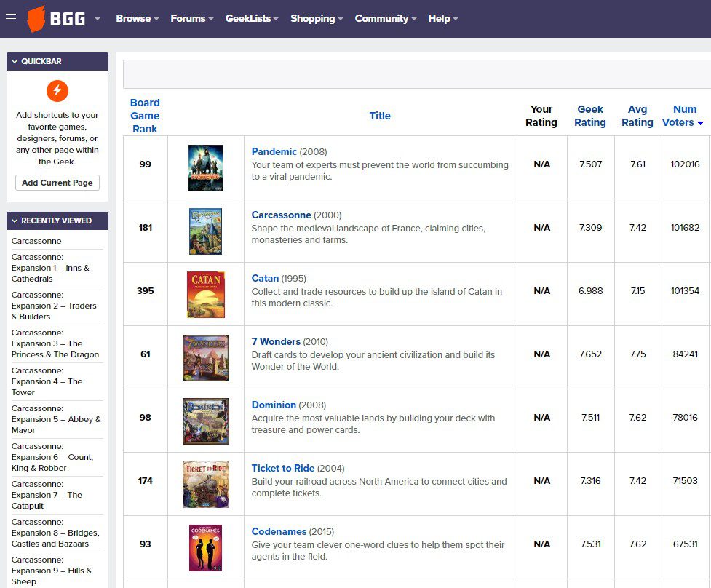This screenshot has width=711, height=588.
Task: Sort by Board Game Rank column
Action: tap(145, 116)
